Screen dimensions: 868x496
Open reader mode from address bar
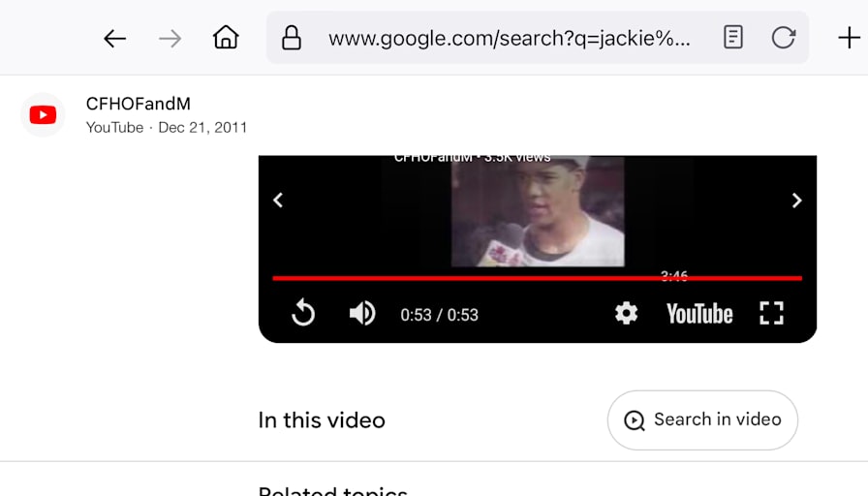[x=733, y=38]
